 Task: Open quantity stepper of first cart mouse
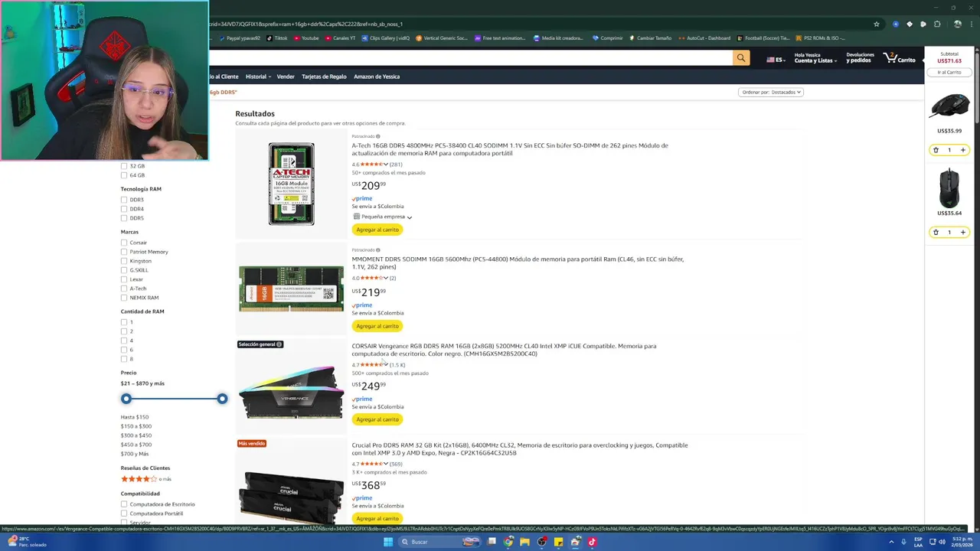coord(949,150)
